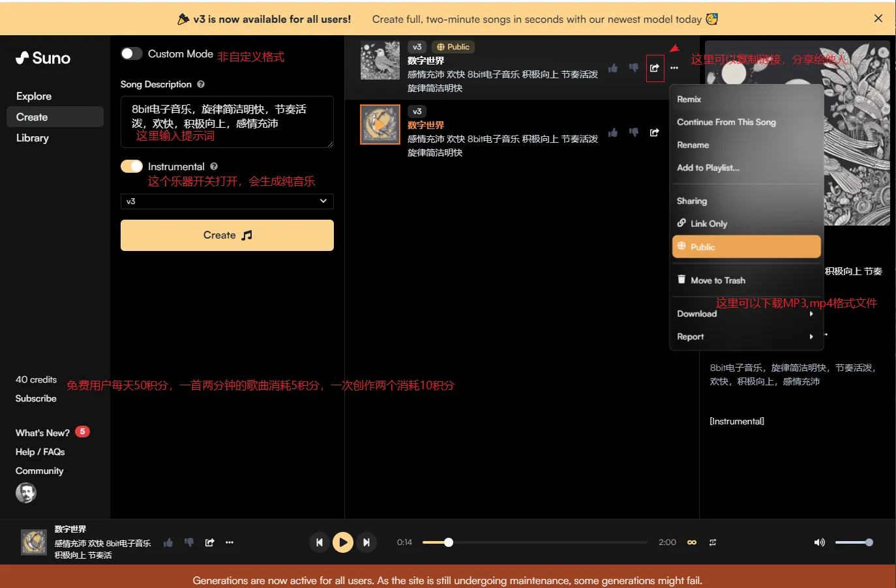
Task: Skip to the next track in player
Action: 366,542
